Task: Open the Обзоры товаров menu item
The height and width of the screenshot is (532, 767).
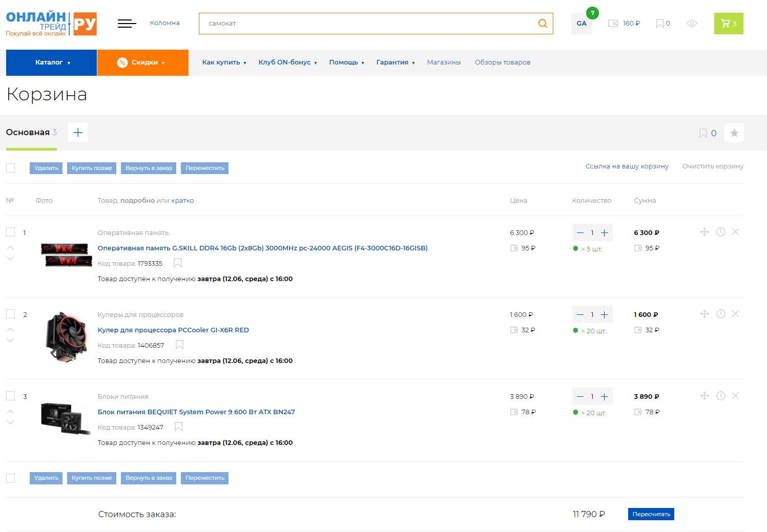Action: tap(503, 62)
